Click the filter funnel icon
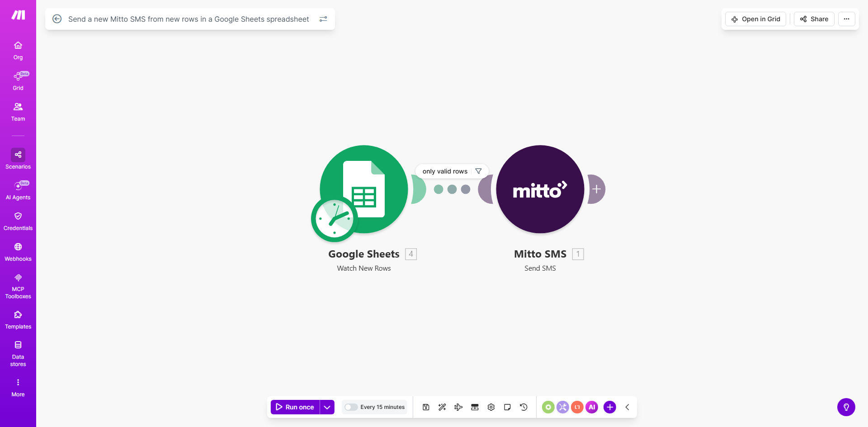 coord(478,171)
